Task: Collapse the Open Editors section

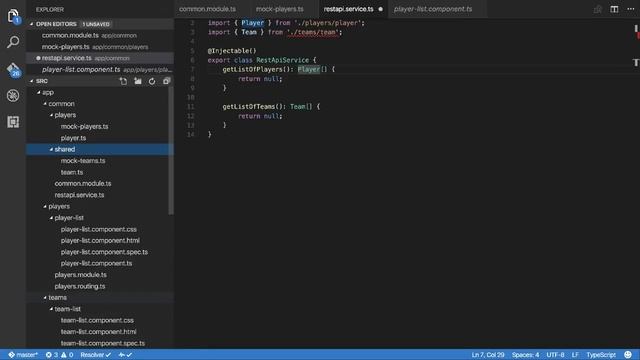Action: (31, 24)
